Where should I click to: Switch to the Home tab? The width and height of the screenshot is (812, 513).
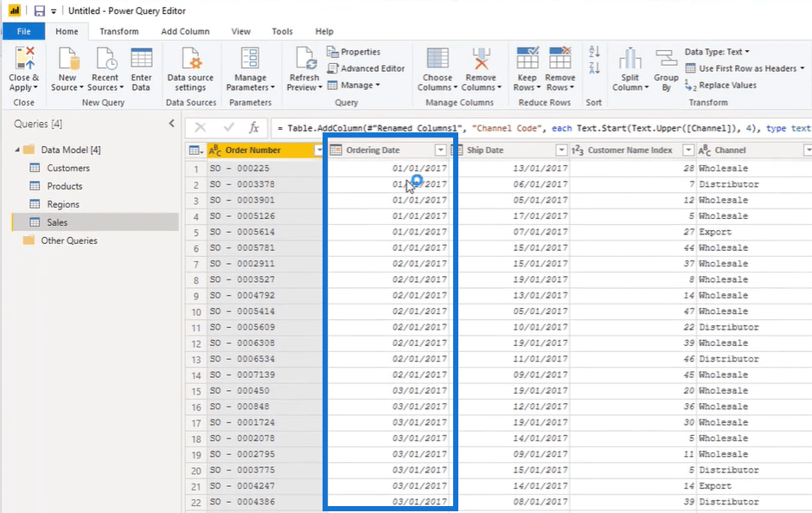click(x=67, y=31)
